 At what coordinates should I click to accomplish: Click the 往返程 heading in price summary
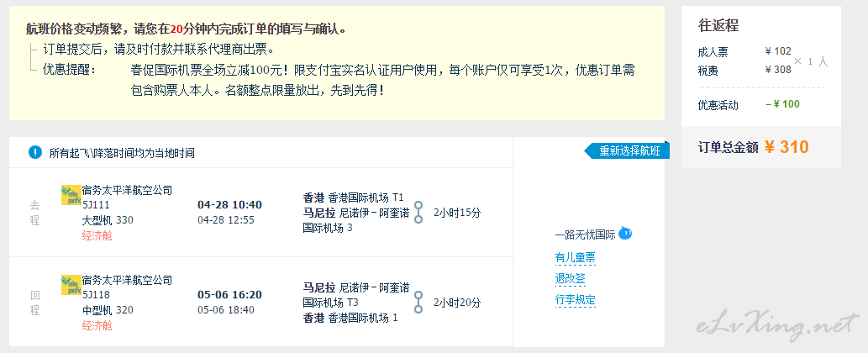click(718, 25)
